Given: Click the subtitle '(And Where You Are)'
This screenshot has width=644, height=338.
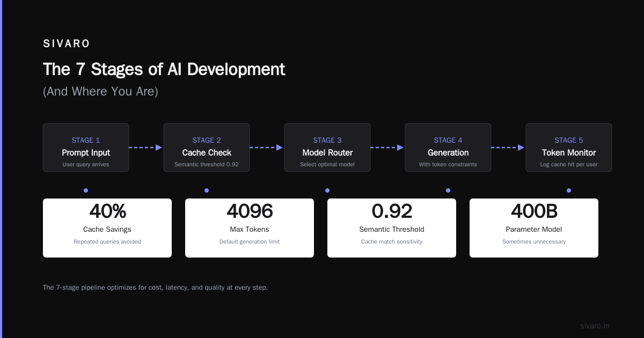Looking at the screenshot, I should [100, 92].
